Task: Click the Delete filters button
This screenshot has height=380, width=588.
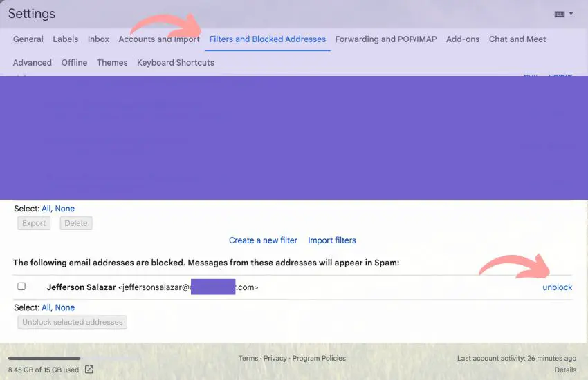Action: tap(76, 223)
